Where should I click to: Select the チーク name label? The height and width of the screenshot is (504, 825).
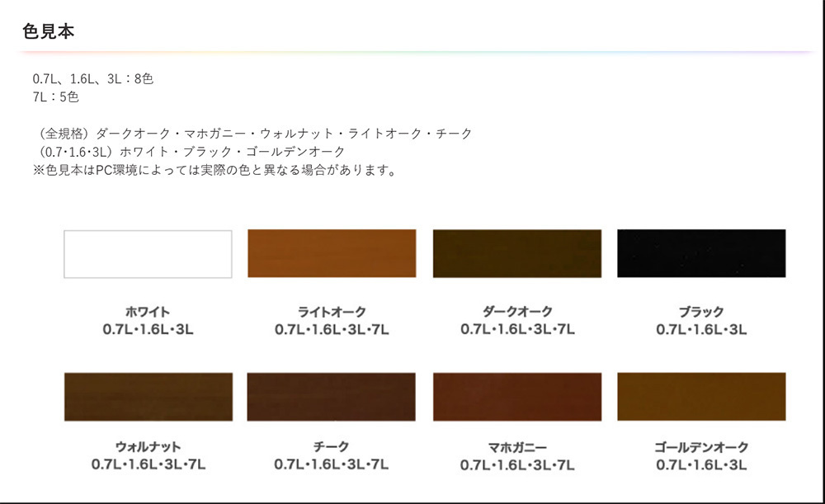point(332,447)
